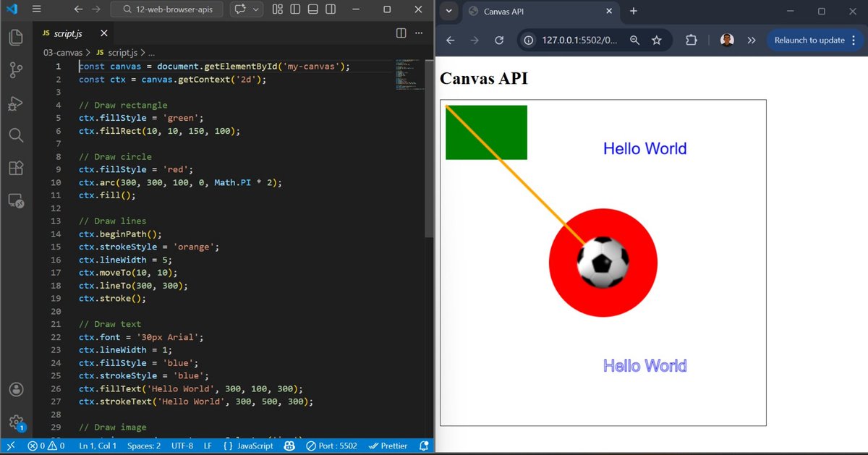Bookmark this page with the star
This screenshot has height=455, width=868.
656,41
